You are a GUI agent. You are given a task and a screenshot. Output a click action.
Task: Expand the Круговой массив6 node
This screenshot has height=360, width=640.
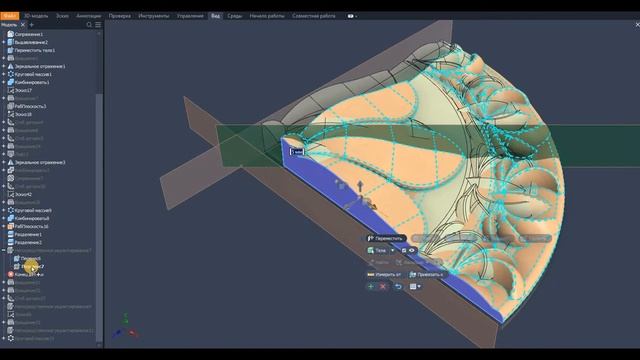point(4,210)
